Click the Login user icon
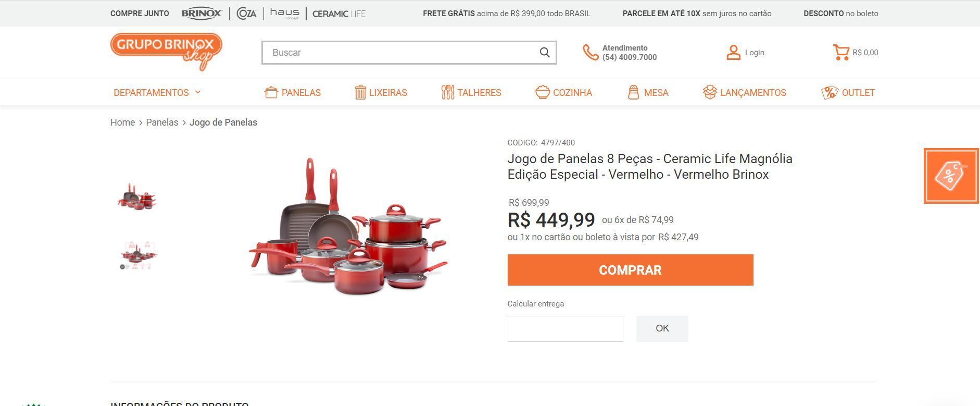The width and height of the screenshot is (980, 406). pos(733,52)
